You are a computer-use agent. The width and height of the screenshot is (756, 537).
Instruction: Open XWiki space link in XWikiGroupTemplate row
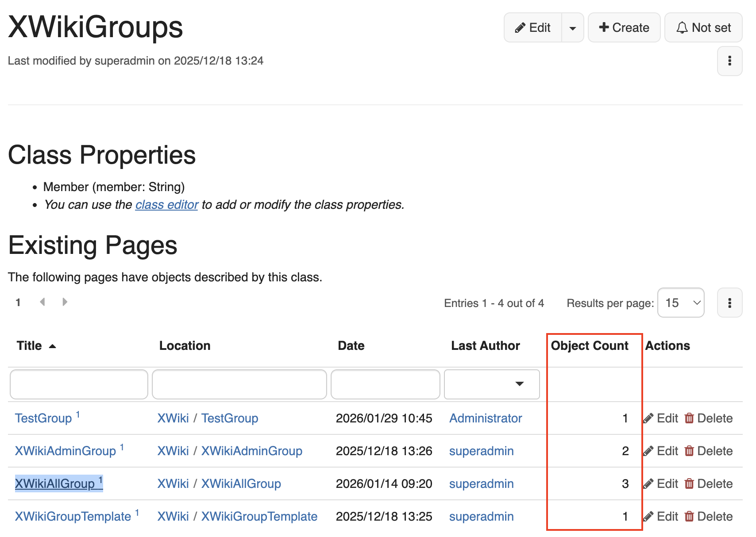tap(173, 516)
